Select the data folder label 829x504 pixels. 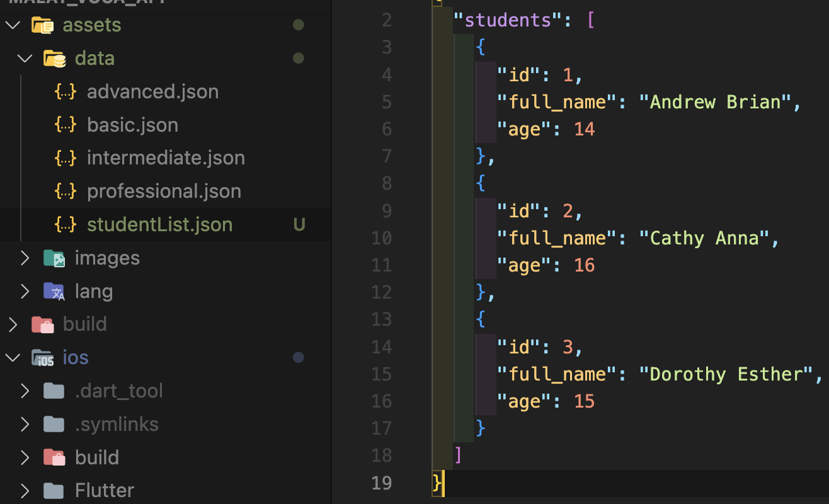(x=94, y=59)
